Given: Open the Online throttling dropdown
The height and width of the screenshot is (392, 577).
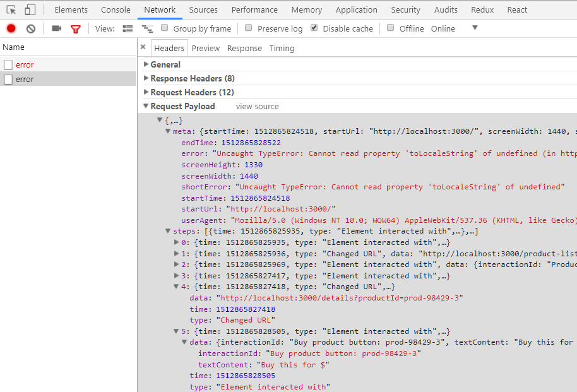Looking at the screenshot, I should click(x=454, y=28).
